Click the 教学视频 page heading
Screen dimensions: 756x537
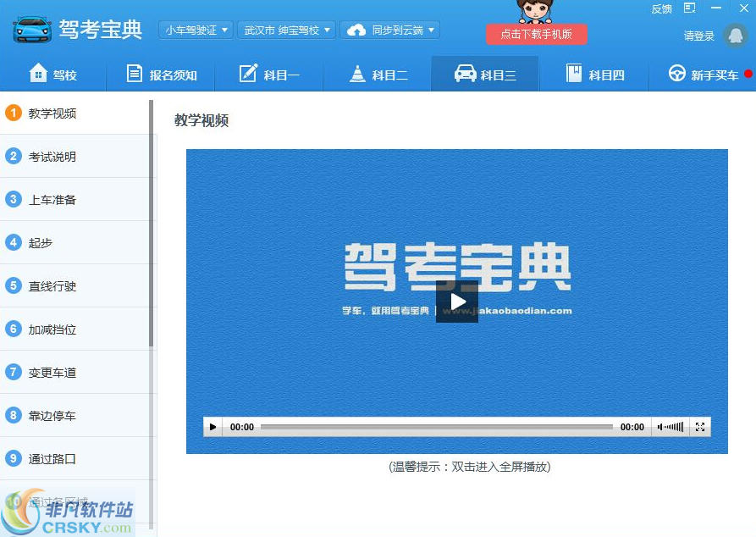pos(201,120)
